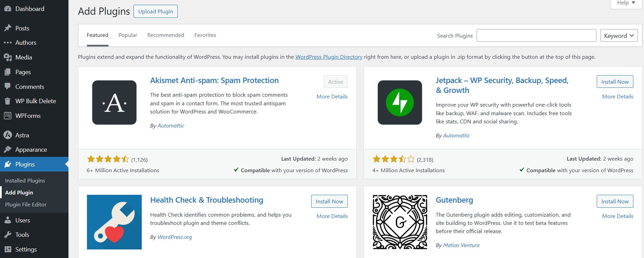Click Jetpack star rating
Screen dimensions: 644x258
(393, 159)
